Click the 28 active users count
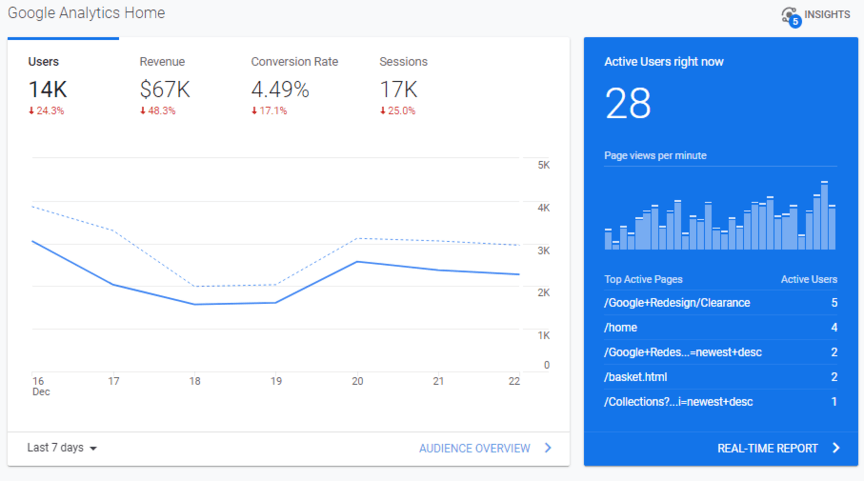The width and height of the screenshot is (864, 481). pos(628,103)
